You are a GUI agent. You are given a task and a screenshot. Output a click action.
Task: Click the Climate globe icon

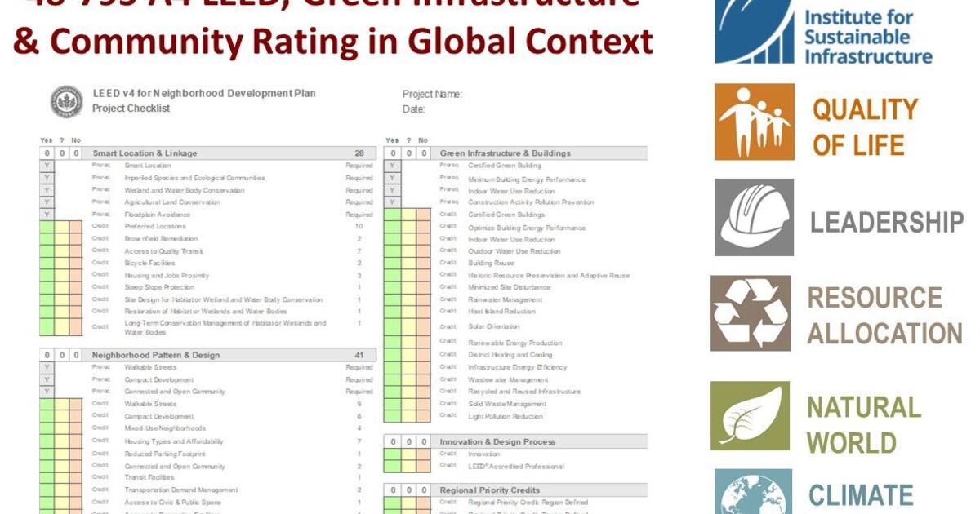coord(753,492)
